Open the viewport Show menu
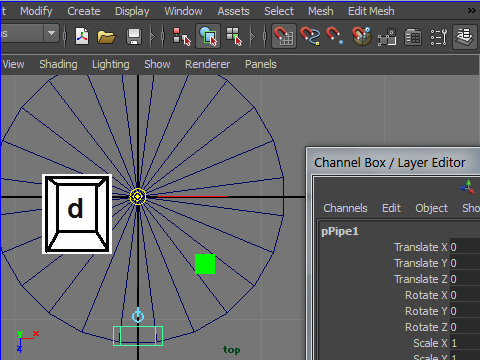The width and height of the screenshot is (480, 360). coord(157,64)
